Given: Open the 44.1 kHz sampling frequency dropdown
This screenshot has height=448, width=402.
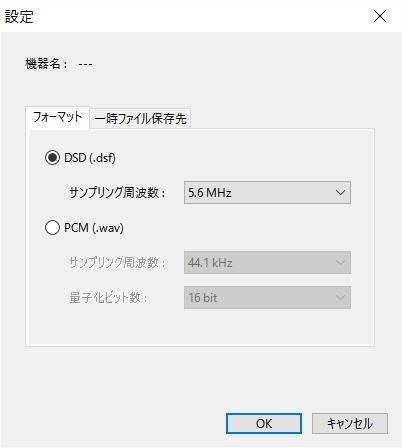Looking at the screenshot, I should tap(267, 263).
